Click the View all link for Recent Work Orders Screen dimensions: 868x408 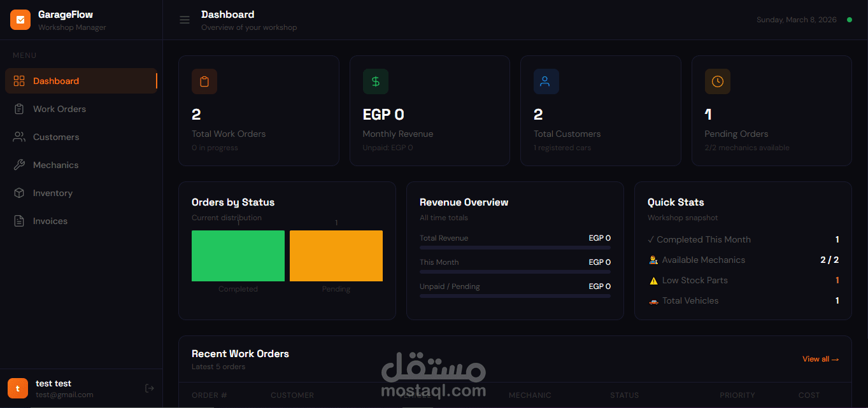[x=820, y=358]
